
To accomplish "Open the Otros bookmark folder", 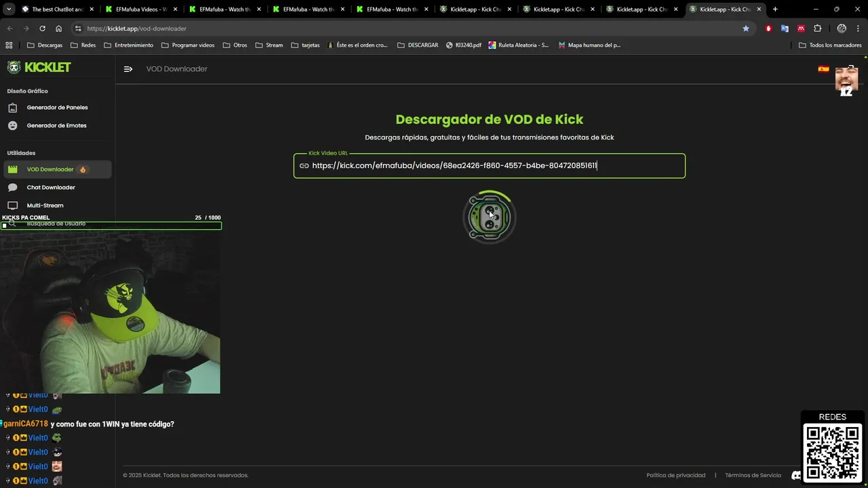I will click(235, 45).
